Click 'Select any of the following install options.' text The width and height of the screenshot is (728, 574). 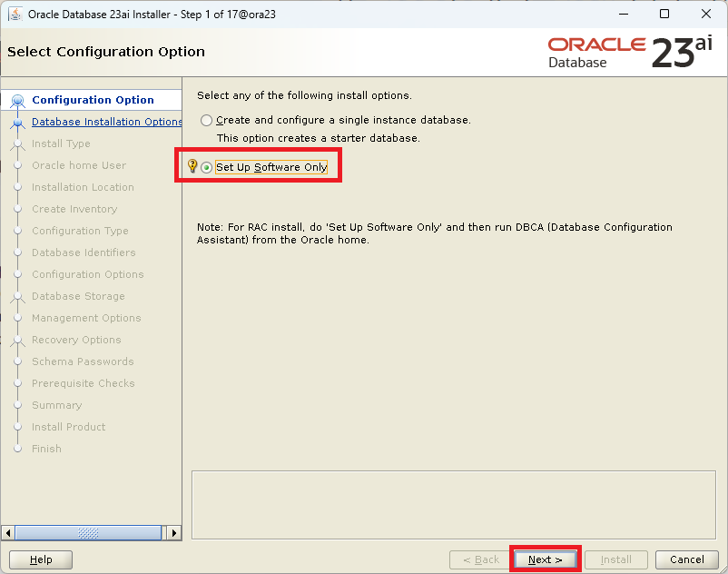click(x=304, y=95)
